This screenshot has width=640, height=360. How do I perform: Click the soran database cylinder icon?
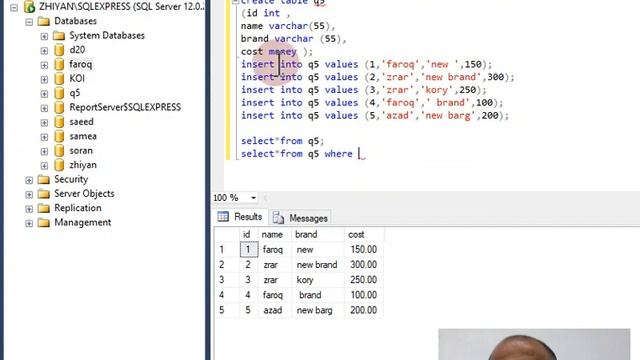(x=59, y=151)
